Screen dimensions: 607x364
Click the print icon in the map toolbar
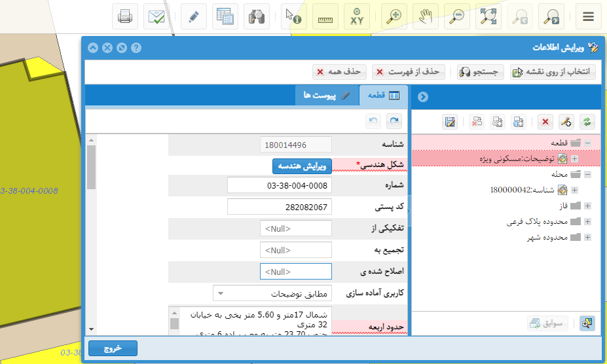[x=125, y=16]
